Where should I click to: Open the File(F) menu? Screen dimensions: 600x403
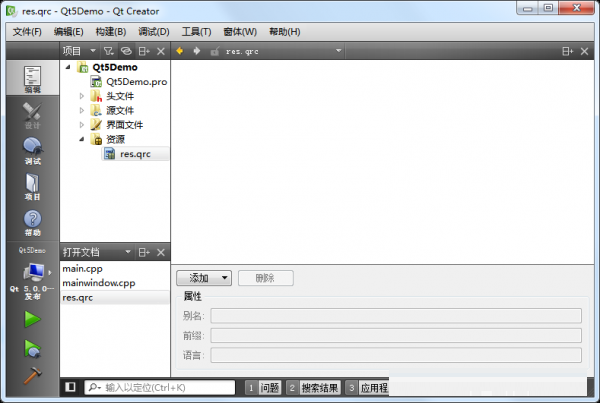(x=27, y=31)
